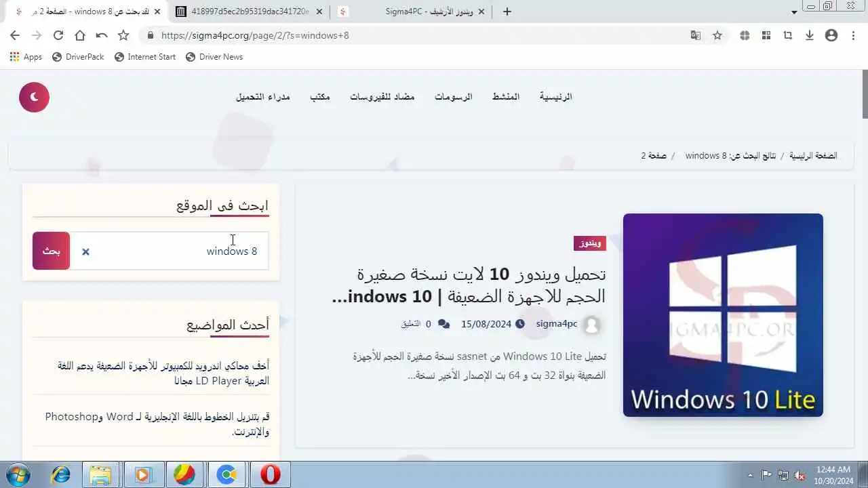Toggle dark mode with the moon button
The height and width of the screenshot is (488, 868).
pyautogui.click(x=34, y=98)
